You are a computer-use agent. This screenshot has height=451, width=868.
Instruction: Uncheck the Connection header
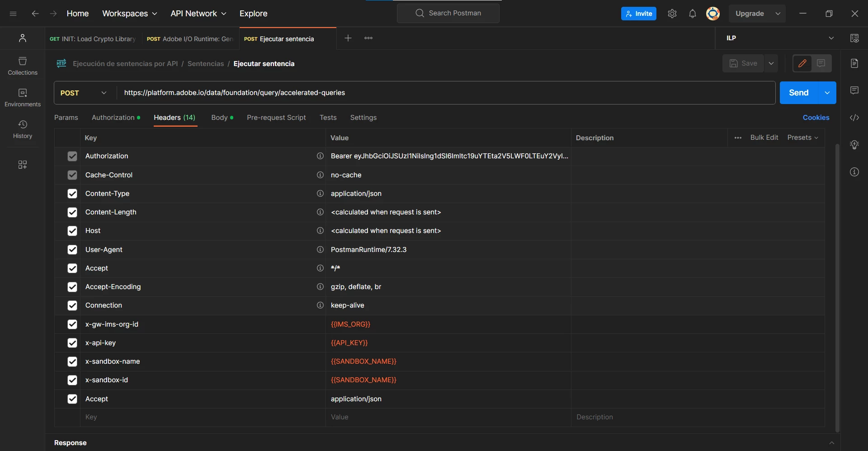72,305
